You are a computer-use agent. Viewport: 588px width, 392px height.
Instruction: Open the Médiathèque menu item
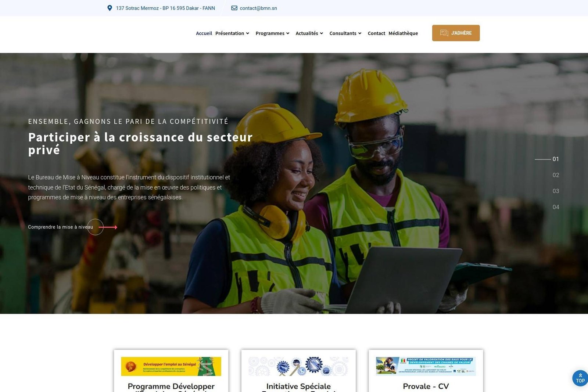pyautogui.click(x=403, y=33)
